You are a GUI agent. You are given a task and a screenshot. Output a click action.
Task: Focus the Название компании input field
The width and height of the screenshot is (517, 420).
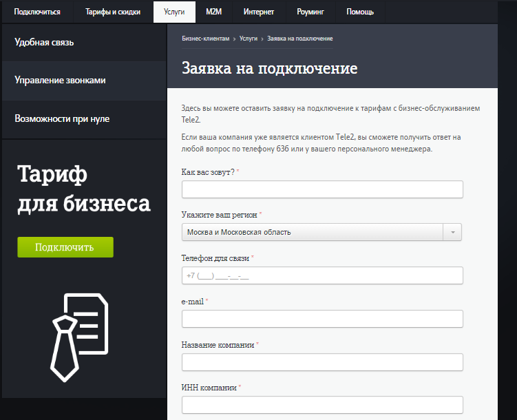322,362
